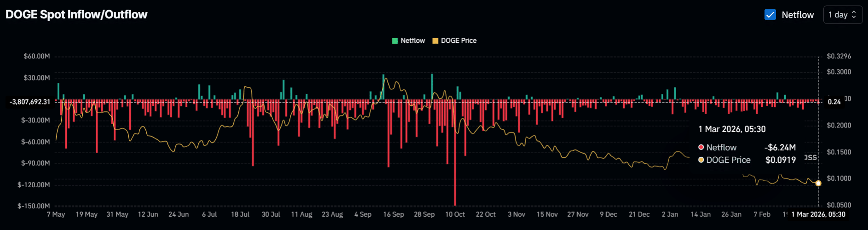Click the yellow DOGE Price dot in tooltip
The image size is (868, 230).
701,160
